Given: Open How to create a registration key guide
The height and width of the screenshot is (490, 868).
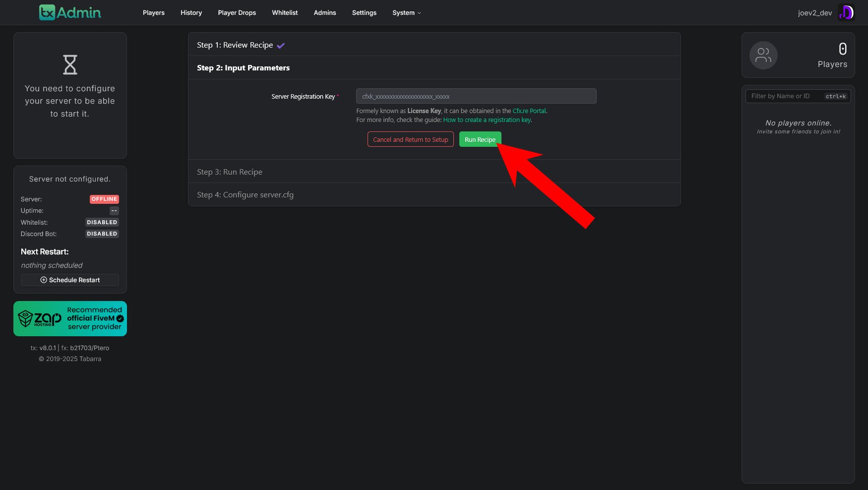Looking at the screenshot, I should [x=487, y=120].
